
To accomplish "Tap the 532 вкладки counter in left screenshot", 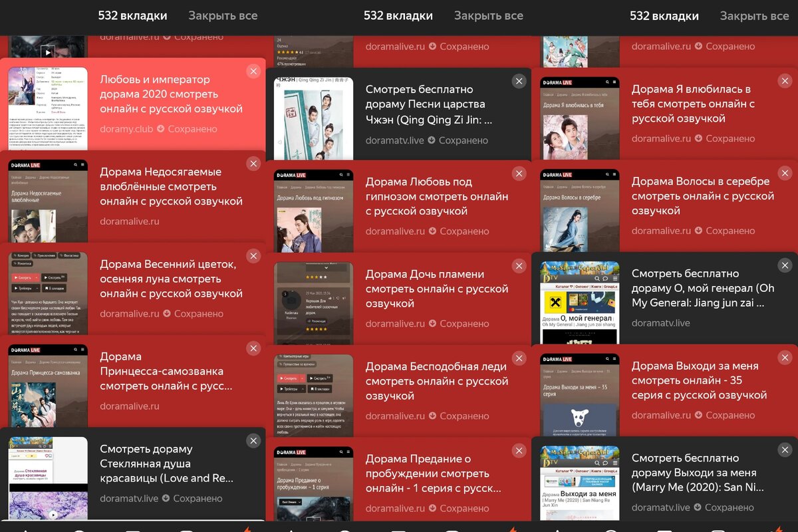I will click(x=132, y=15).
